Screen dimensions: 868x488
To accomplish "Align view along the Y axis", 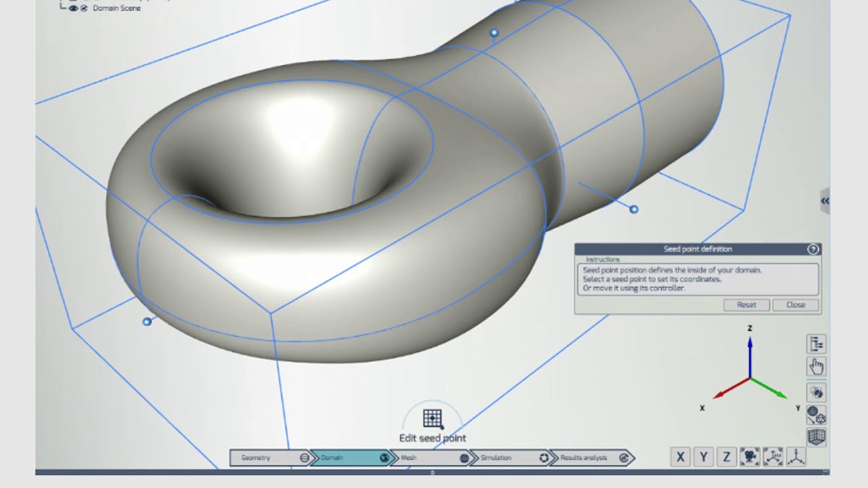I will 703,457.
